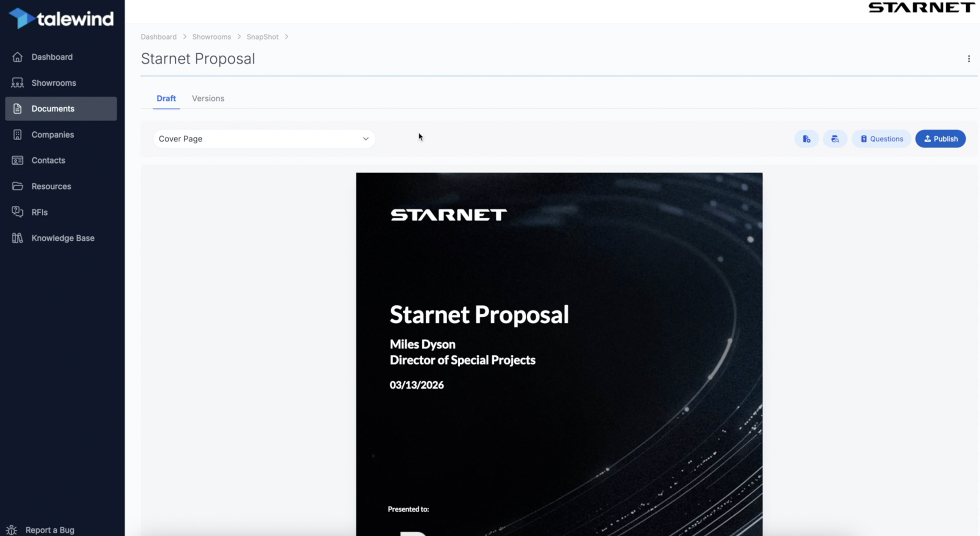Click the Starnet Proposal cover title text
Screen dimensions: 980x536
pos(479,315)
